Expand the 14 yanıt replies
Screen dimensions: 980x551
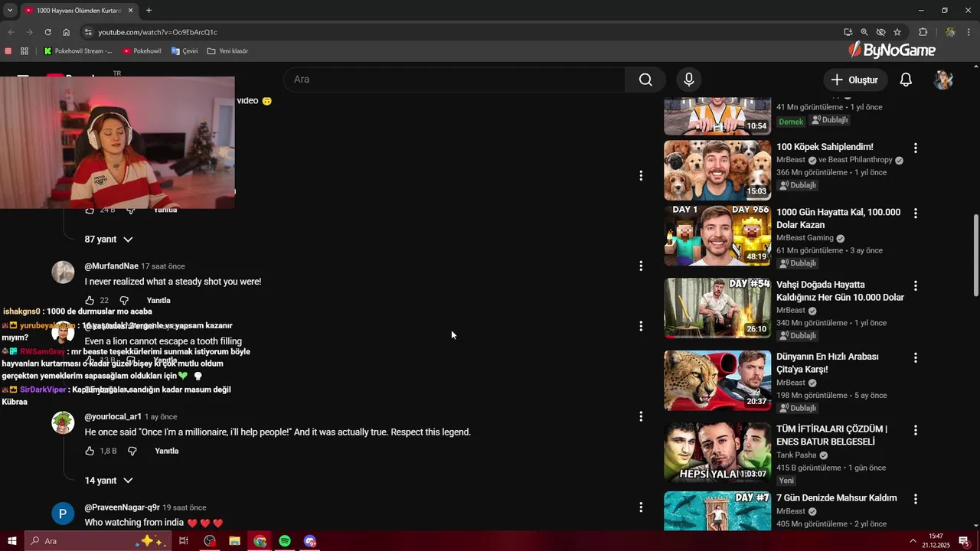click(x=109, y=481)
